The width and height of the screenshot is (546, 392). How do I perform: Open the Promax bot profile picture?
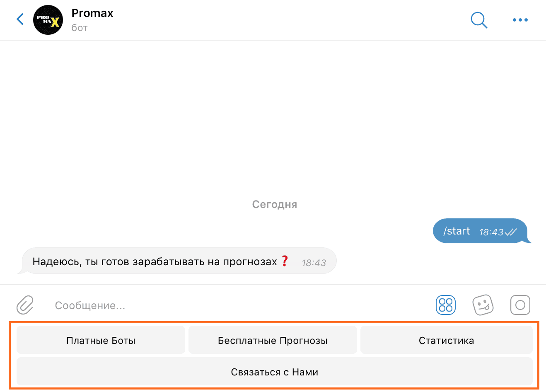48,19
